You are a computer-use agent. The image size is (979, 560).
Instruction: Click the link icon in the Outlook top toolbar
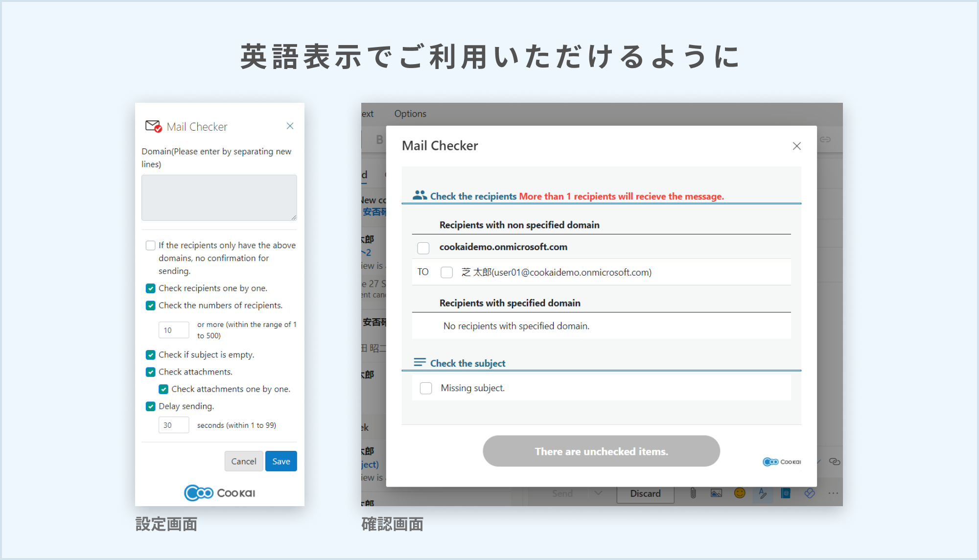click(x=825, y=140)
